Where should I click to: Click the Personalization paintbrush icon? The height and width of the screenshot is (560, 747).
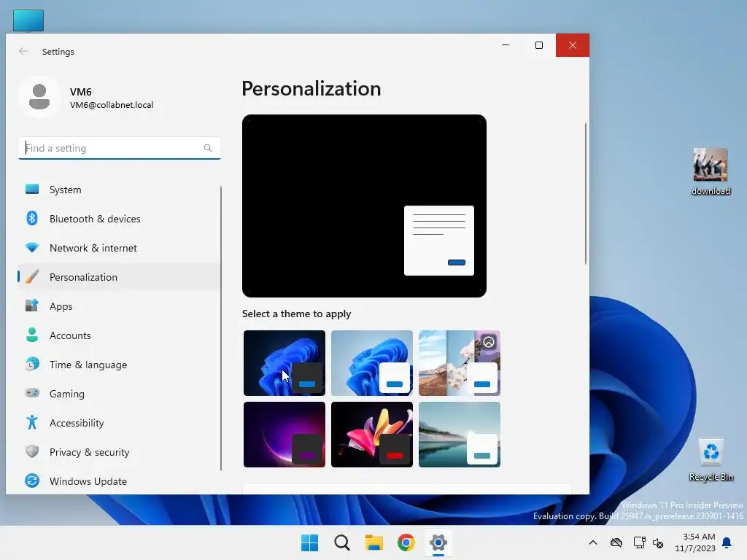click(32, 276)
